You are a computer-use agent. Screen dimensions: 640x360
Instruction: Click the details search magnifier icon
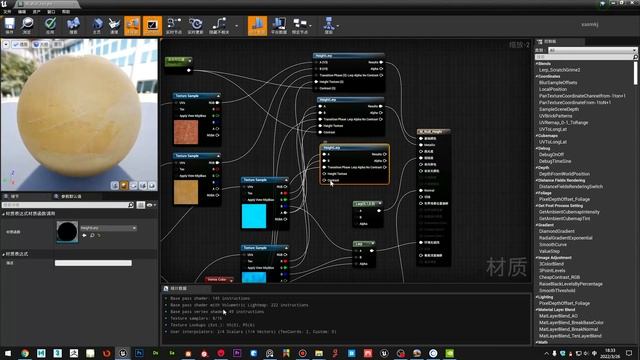click(131, 205)
